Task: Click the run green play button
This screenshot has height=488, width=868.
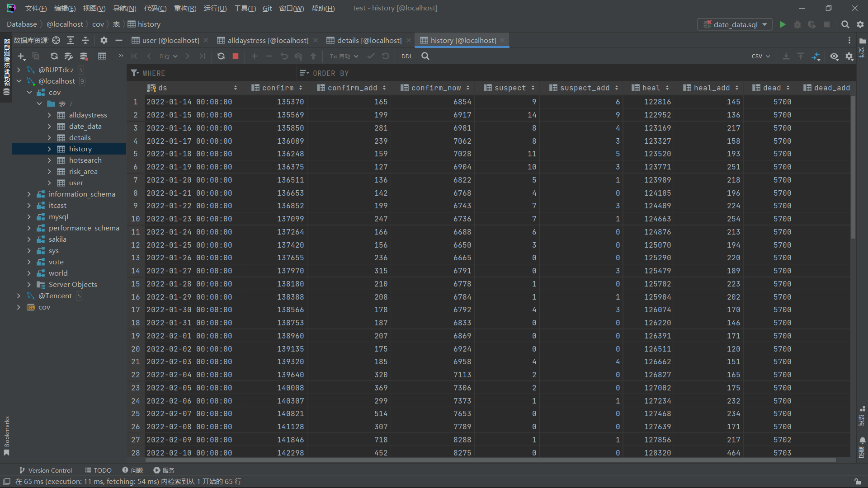Action: tap(783, 24)
